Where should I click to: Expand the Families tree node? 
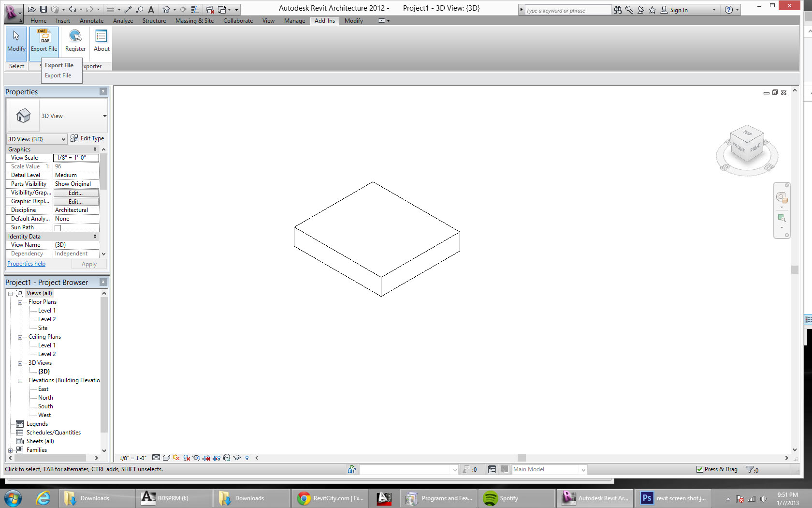tap(11, 450)
